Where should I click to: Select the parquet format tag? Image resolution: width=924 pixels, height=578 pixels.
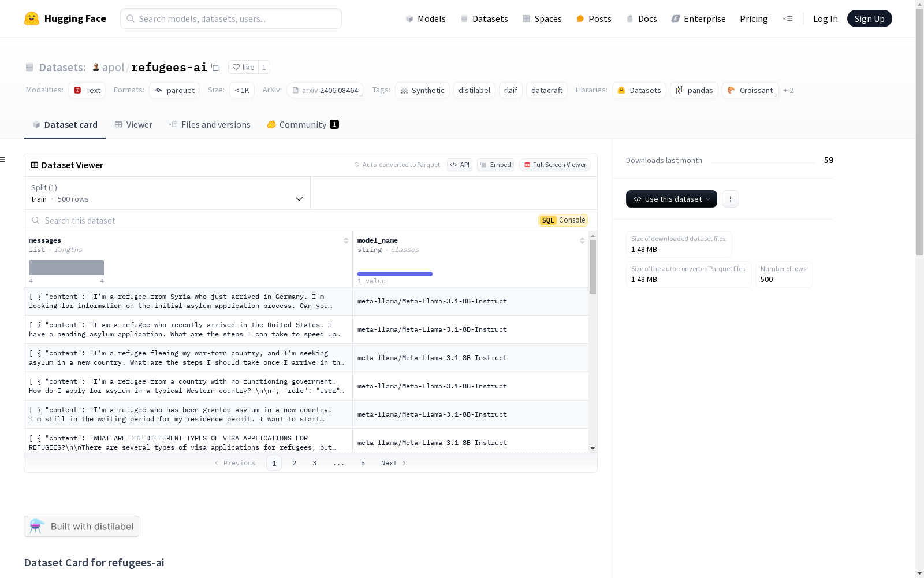[x=174, y=90]
